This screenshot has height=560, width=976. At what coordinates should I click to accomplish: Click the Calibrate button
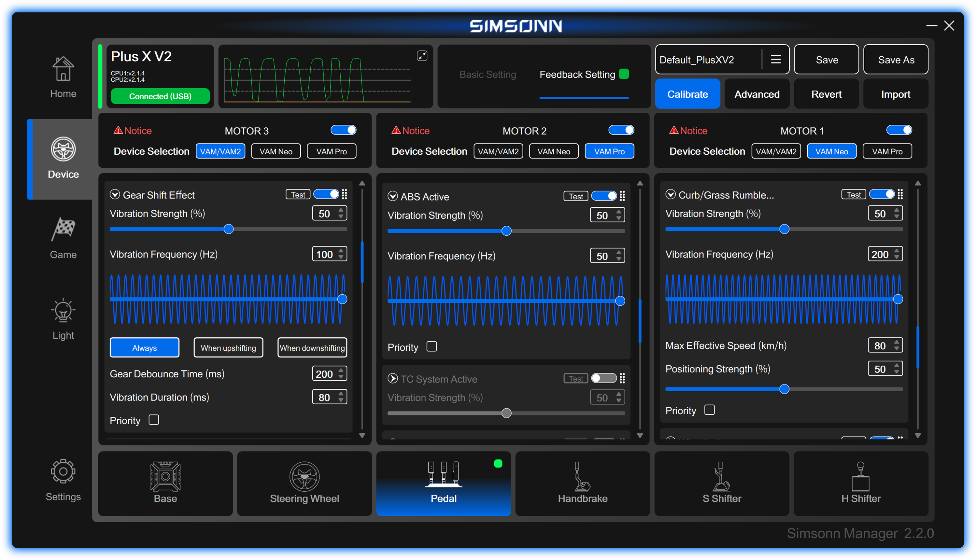pyautogui.click(x=687, y=94)
